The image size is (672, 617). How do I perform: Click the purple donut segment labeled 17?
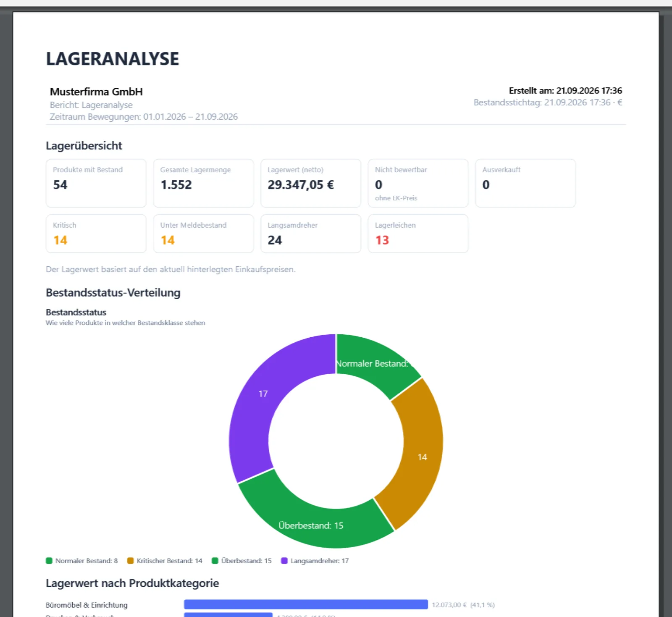[263, 394]
